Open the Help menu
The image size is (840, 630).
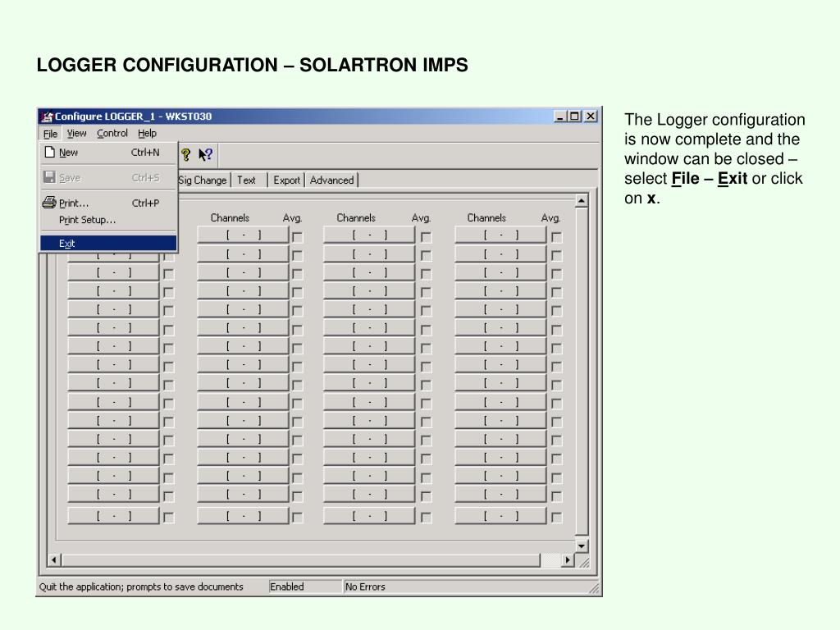(147, 134)
